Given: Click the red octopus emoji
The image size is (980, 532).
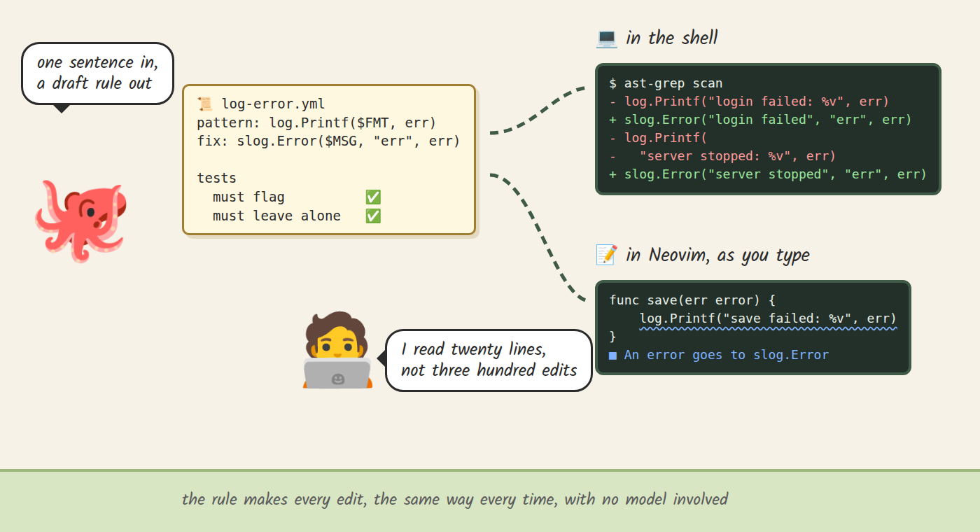Looking at the screenshot, I should (x=80, y=220).
